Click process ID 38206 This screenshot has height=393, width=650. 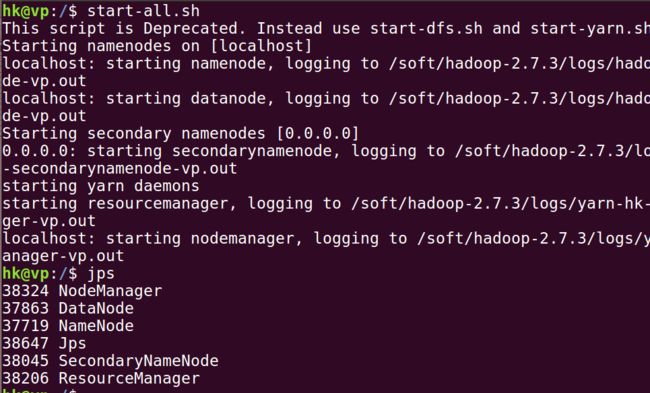point(26,378)
